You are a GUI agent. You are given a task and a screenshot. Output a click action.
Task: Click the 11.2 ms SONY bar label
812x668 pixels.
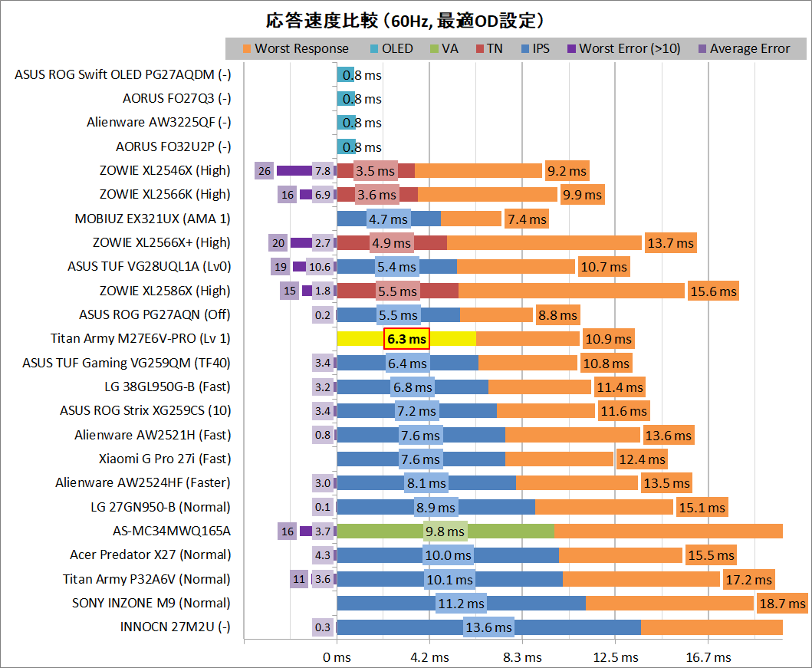click(x=461, y=604)
